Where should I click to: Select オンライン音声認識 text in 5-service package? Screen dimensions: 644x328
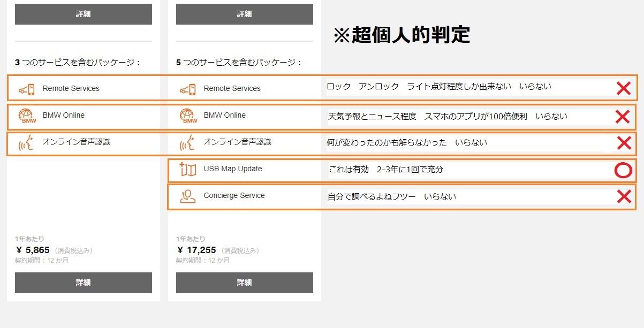[238, 142]
